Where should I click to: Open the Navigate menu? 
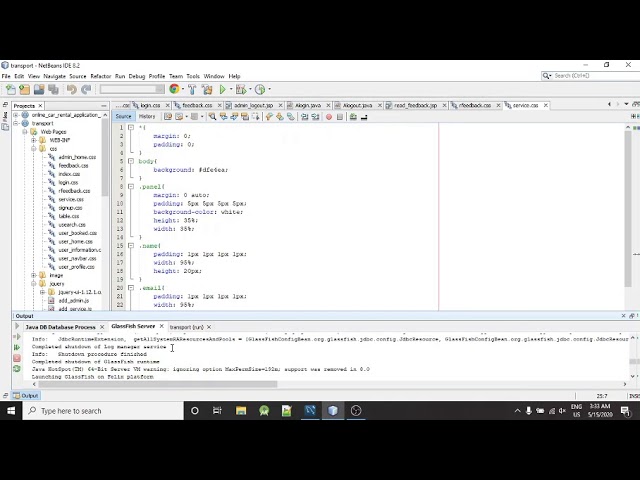click(54, 76)
